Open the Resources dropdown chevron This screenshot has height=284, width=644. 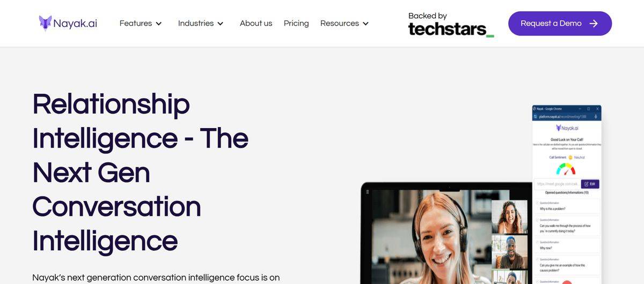pyautogui.click(x=365, y=24)
